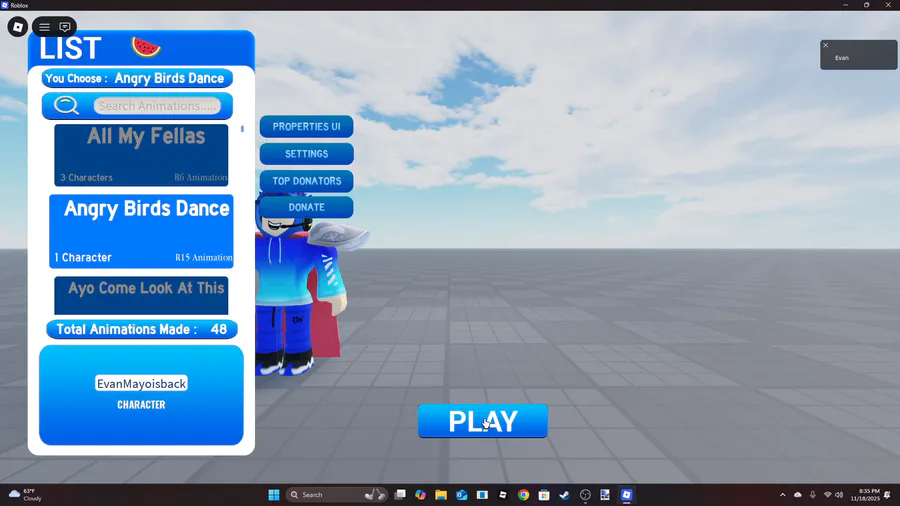Open the Settings button
The image size is (900, 506).
tap(307, 154)
